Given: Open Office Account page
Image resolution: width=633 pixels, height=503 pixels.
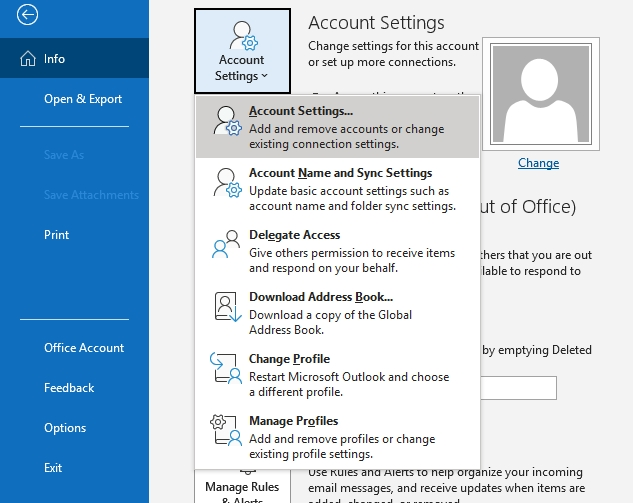Looking at the screenshot, I should 74,348.
